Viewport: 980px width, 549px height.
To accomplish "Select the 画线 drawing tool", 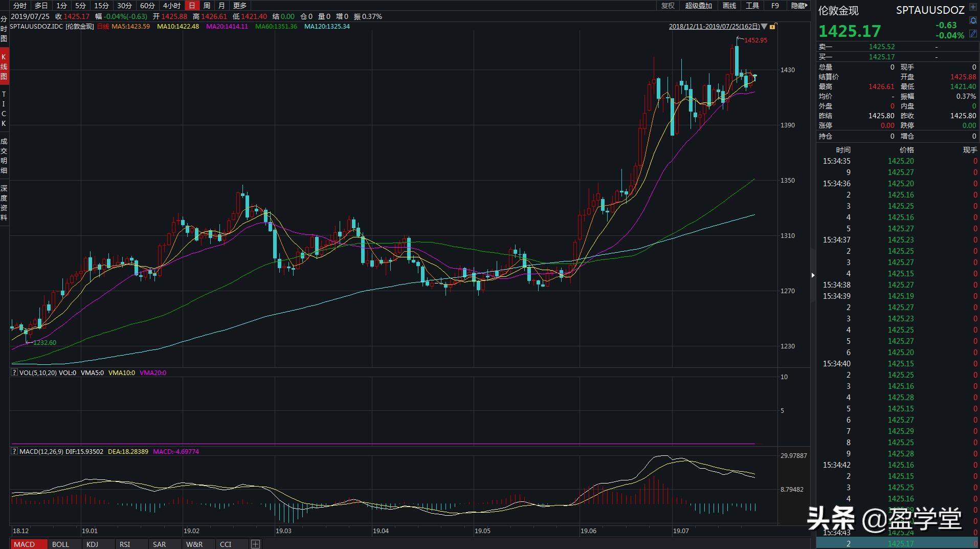I will pos(729,6).
